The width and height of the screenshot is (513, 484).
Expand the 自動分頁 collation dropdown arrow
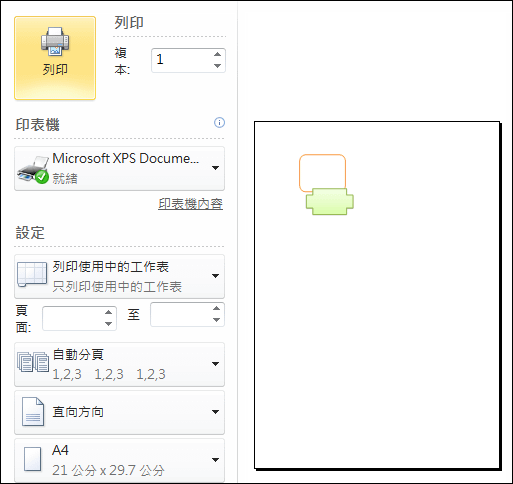click(x=215, y=364)
